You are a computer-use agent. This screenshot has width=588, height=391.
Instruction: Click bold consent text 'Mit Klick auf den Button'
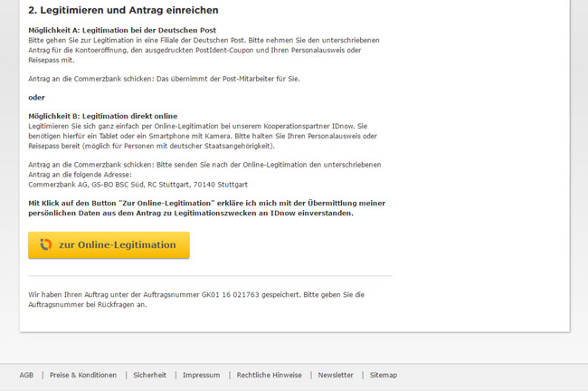72,203
